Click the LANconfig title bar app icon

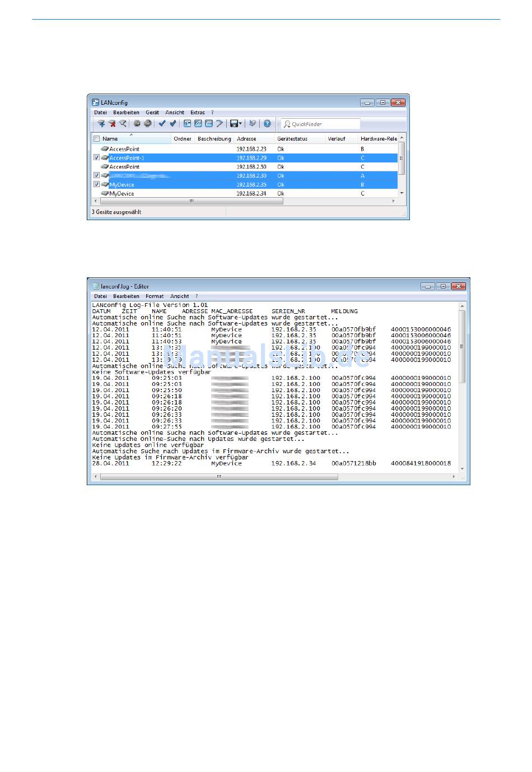tap(96, 103)
